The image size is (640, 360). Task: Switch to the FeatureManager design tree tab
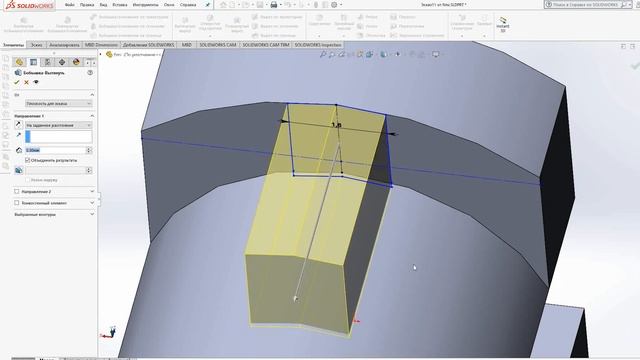pos(19,62)
